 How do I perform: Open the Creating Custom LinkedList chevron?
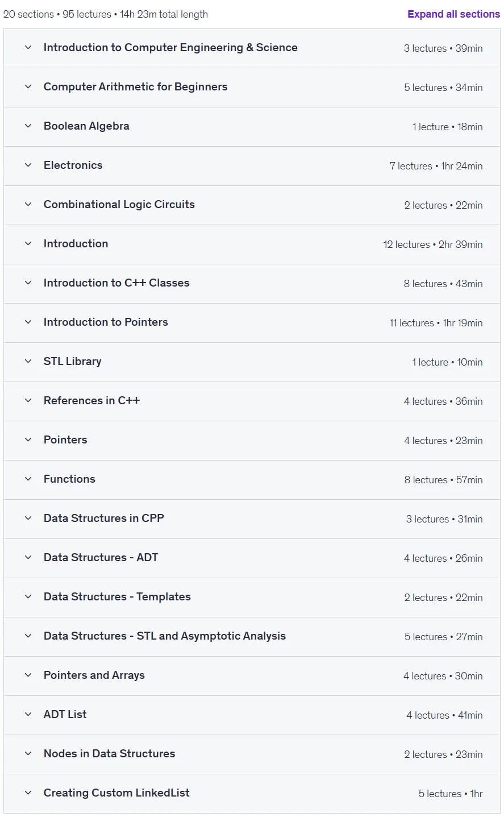pyautogui.click(x=28, y=793)
